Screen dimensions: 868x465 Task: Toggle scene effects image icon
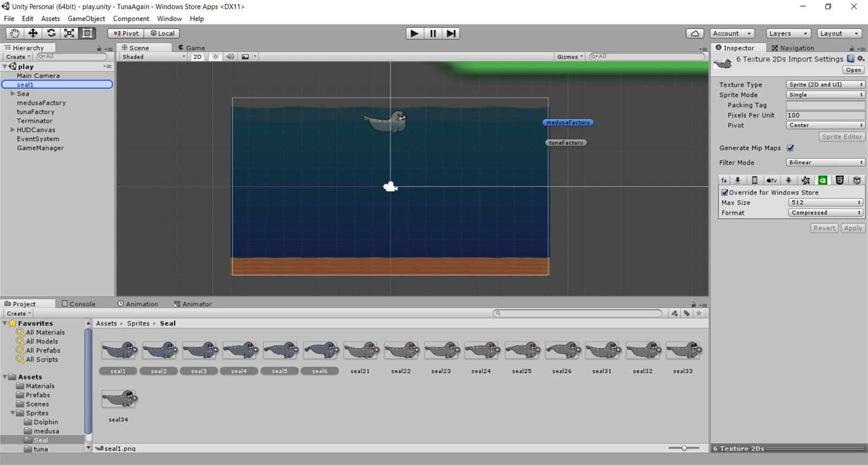coord(245,56)
